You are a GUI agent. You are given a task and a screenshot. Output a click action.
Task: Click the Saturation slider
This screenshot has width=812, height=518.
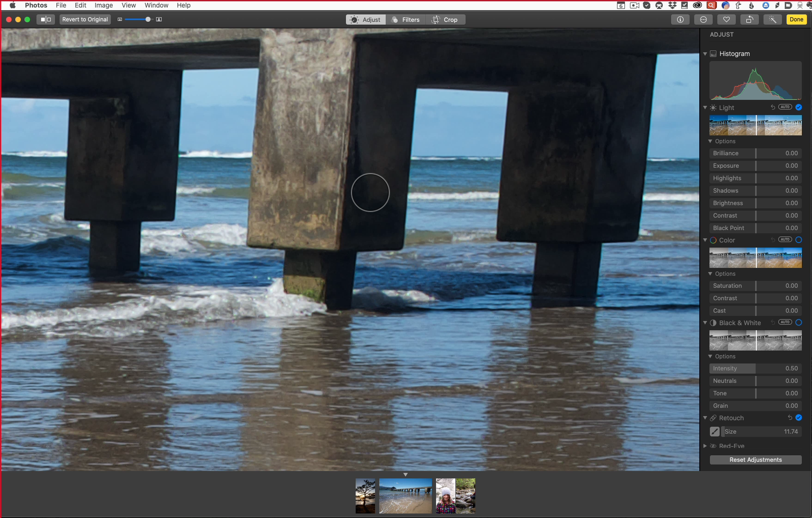pyautogui.click(x=756, y=286)
